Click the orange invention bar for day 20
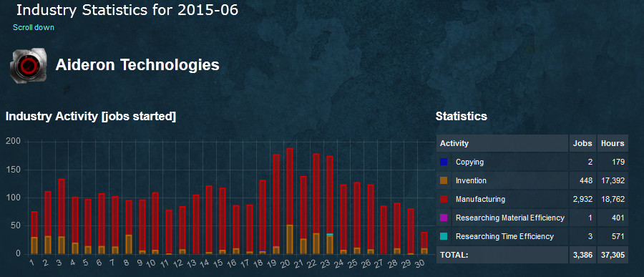This screenshot has height=277, width=644. pyautogui.click(x=290, y=240)
